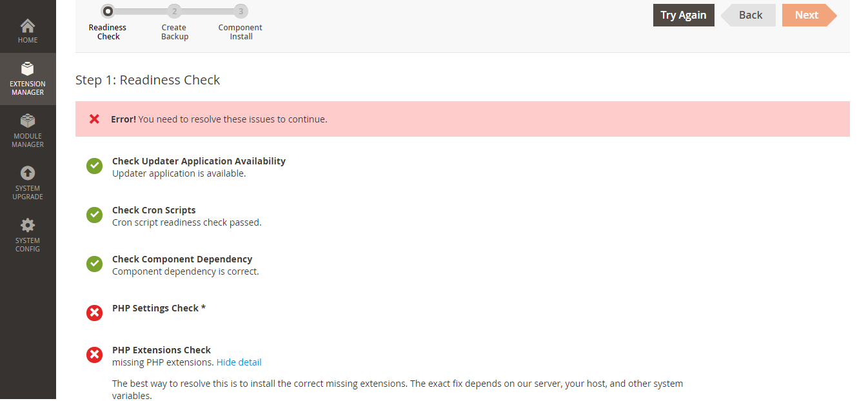
Task: Click the Step 3 Component Install circle
Action: coord(241,11)
